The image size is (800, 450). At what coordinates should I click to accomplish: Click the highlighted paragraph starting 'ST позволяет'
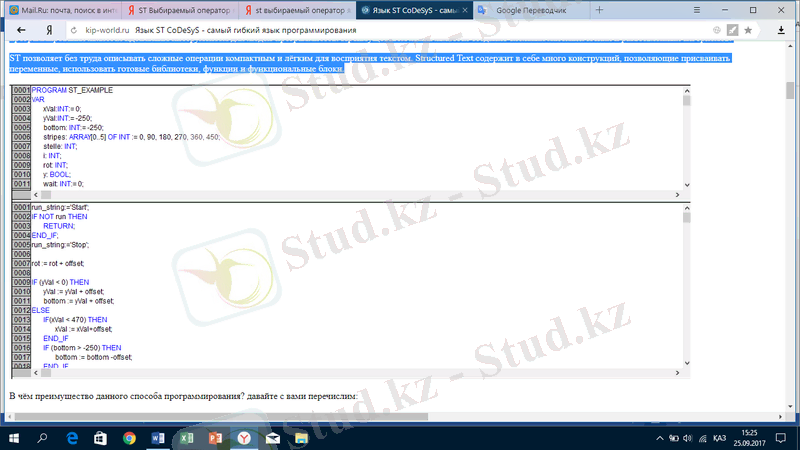tap(370, 63)
